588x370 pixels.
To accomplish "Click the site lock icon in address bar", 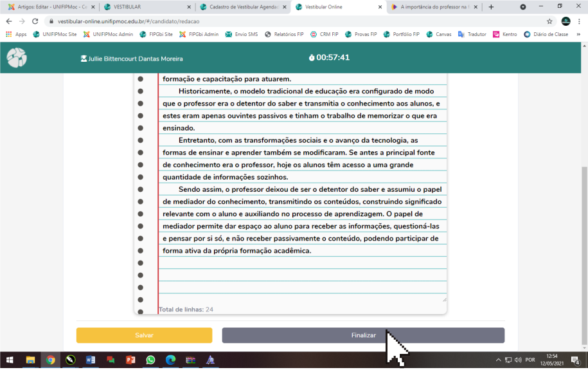I will coord(51,21).
